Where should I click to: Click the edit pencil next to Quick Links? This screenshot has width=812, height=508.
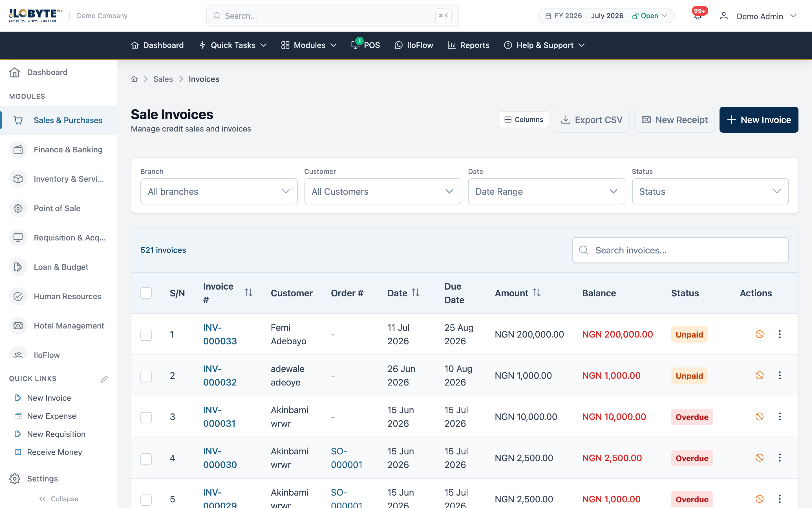coord(104,379)
